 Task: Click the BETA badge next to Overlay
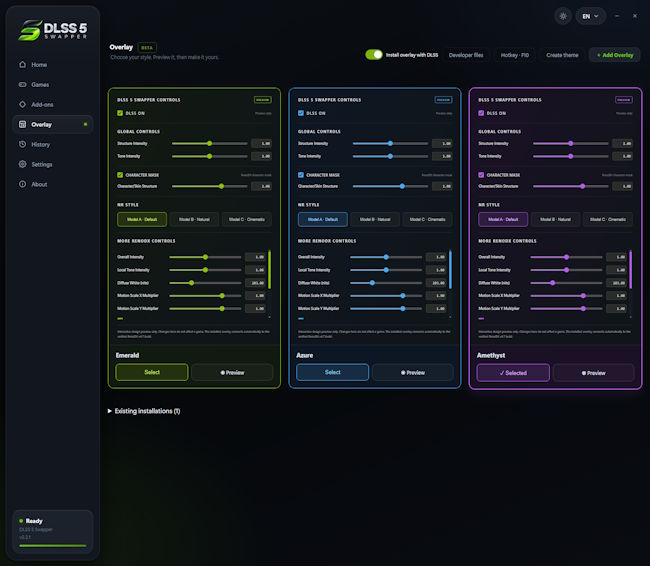point(147,47)
